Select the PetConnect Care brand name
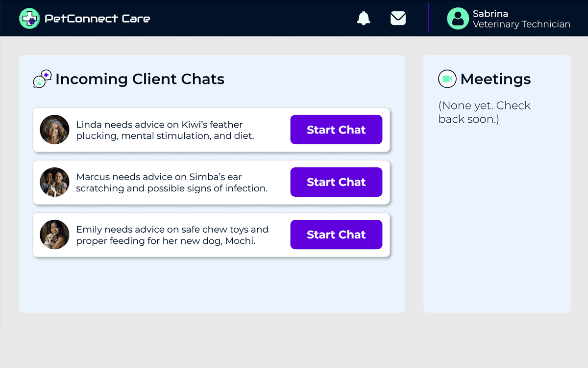Viewport: 588px width, 368px height. 97,19
